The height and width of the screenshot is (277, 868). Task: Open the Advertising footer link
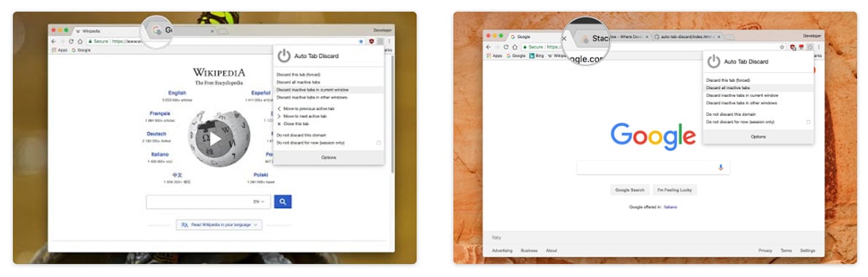[x=502, y=251]
